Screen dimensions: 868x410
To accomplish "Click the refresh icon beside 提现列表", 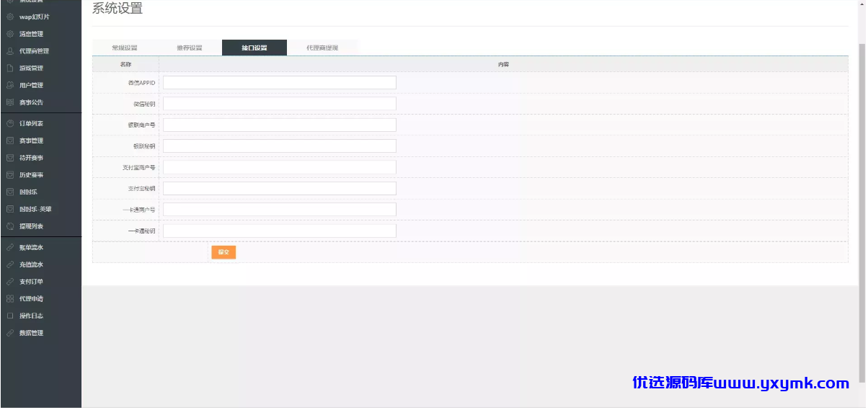I will pos(10,226).
